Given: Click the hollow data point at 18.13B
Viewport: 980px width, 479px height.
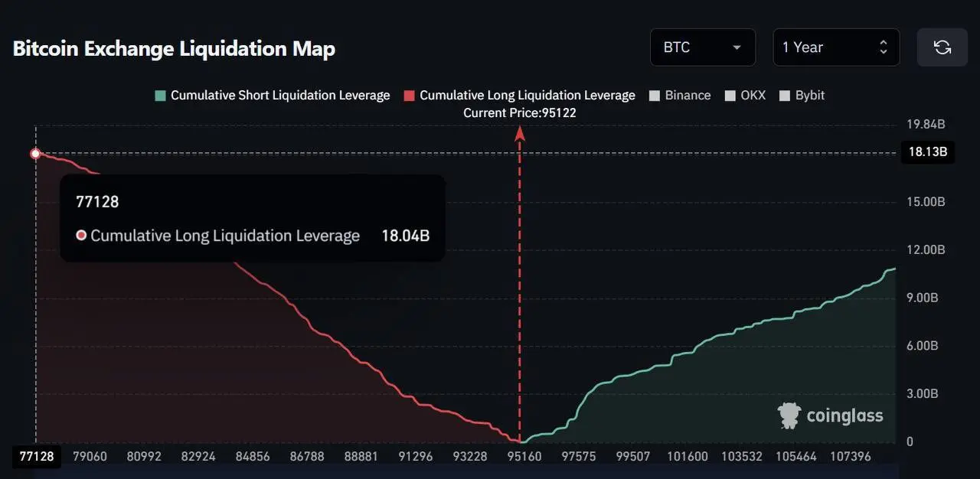Looking at the screenshot, I should 35,154.
